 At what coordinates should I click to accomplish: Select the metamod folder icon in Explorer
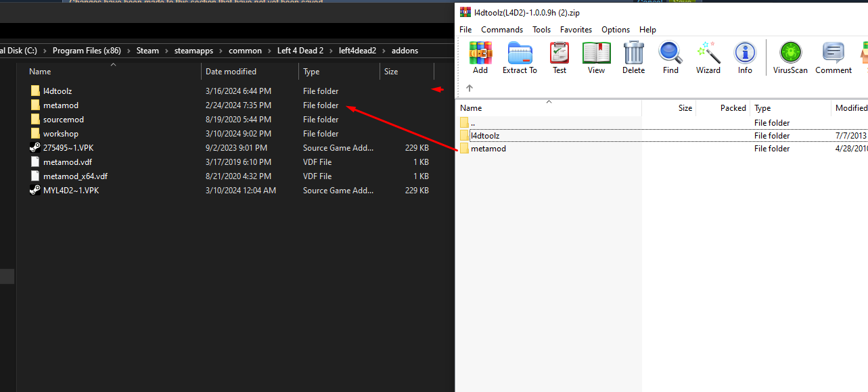35,105
